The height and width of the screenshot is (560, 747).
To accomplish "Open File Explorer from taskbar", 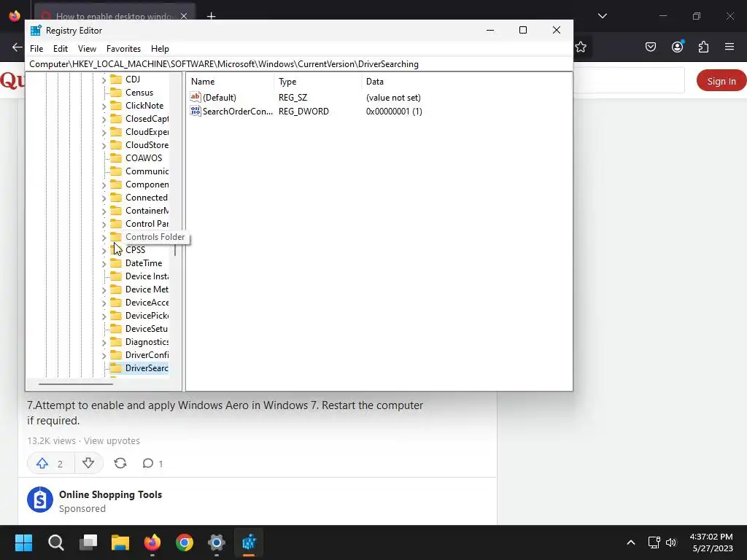I will click(x=120, y=542).
